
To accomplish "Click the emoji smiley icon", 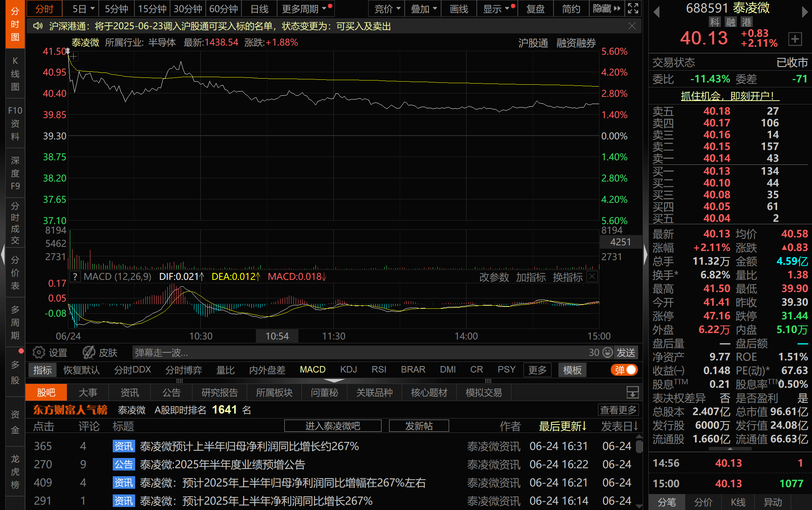I will click(608, 352).
